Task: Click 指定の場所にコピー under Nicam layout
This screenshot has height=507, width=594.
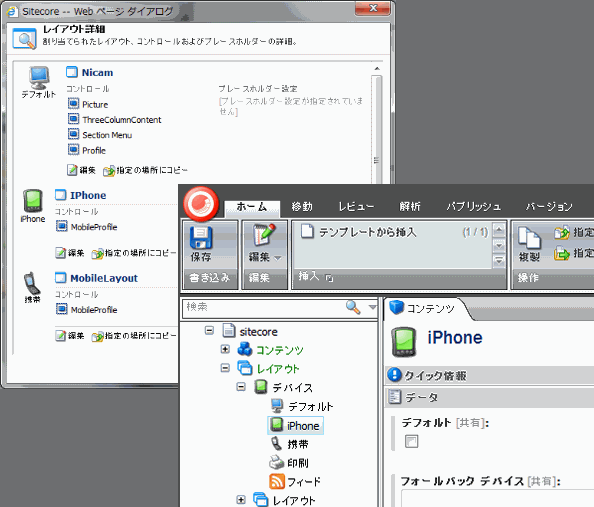Action: pos(145,171)
